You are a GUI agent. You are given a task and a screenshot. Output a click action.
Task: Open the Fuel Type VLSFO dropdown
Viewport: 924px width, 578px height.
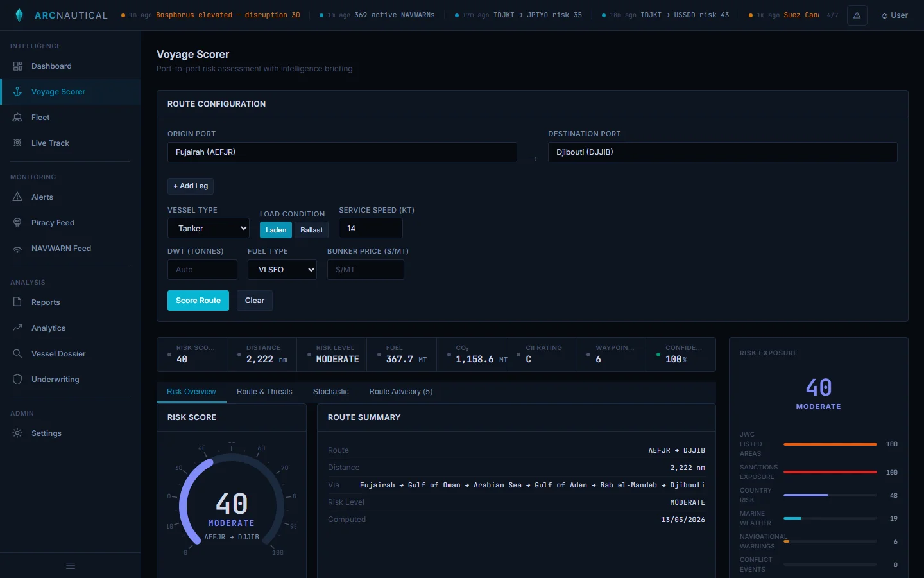coord(282,270)
